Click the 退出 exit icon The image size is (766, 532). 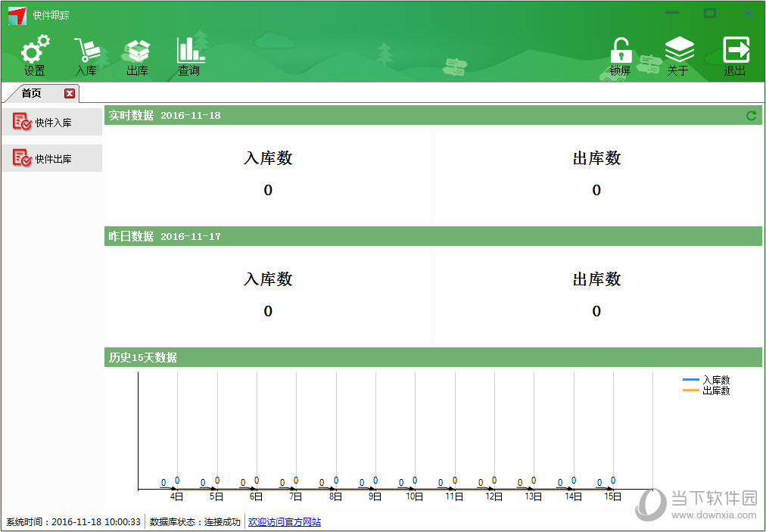pyautogui.click(x=735, y=52)
